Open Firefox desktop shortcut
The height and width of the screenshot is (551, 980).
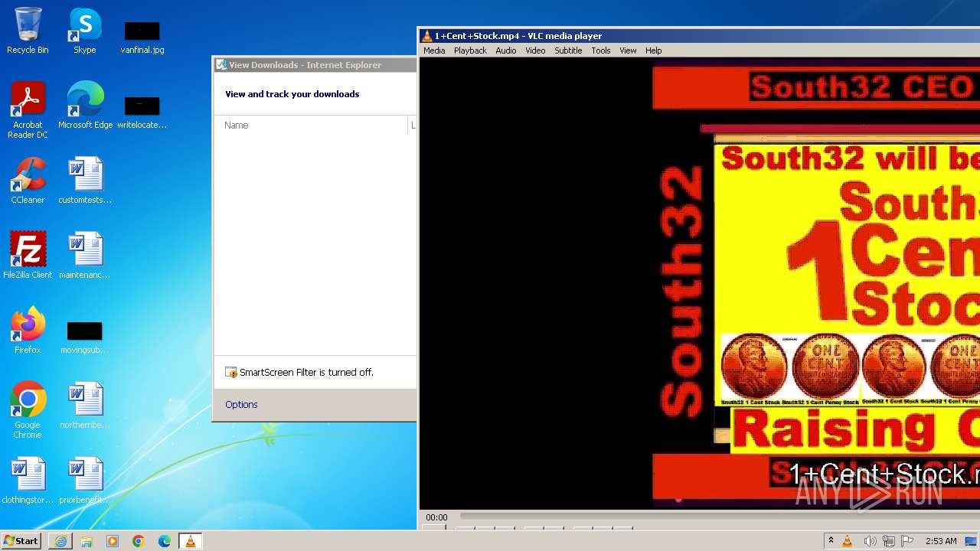(28, 331)
